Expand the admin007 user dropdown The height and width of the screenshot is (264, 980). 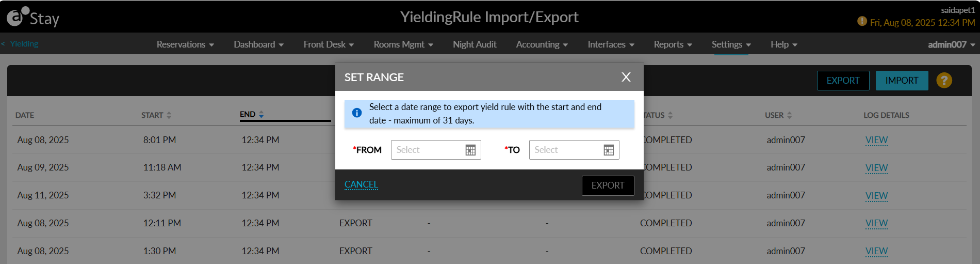pos(951,44)
